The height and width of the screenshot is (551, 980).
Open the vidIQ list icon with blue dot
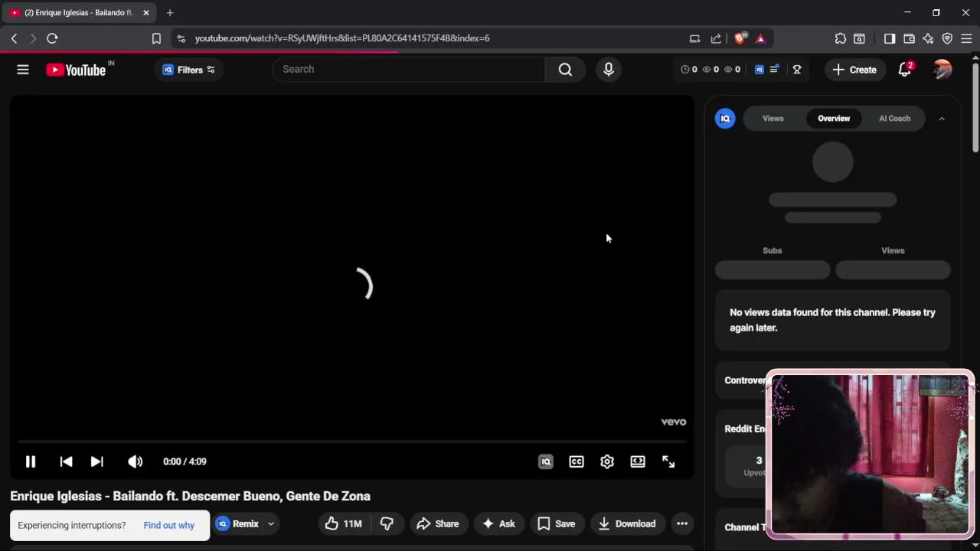[x=774, y=70]
